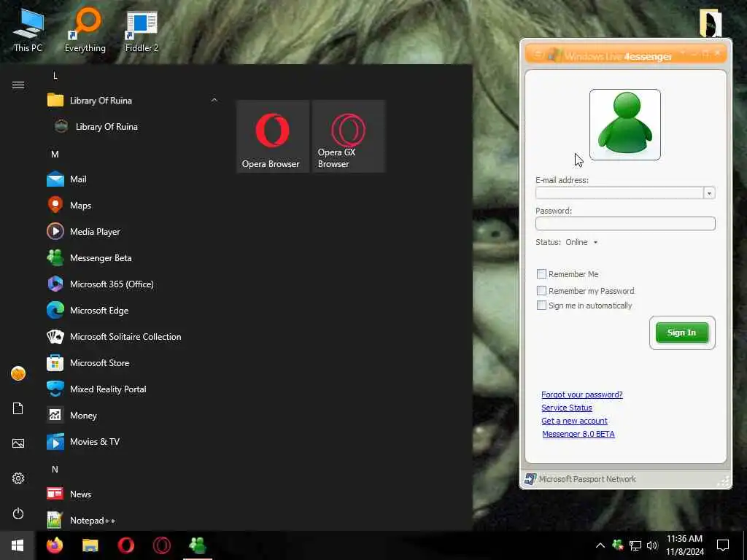Open Opera GX from the taskbar
Viewport: 747px width, 560px height.
point(161,545)
